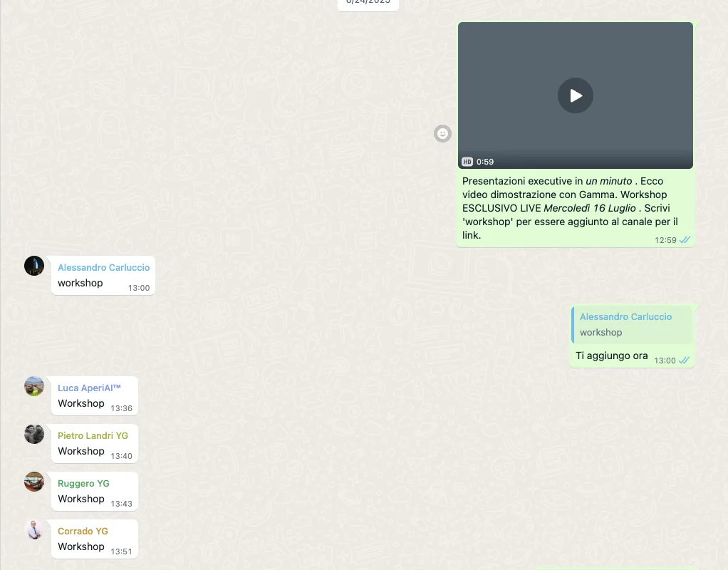Select 'Workshop' message sent at 13:40
Image resolution: width=728 pixels, height=570 pixels.
(x=81, y=452)
